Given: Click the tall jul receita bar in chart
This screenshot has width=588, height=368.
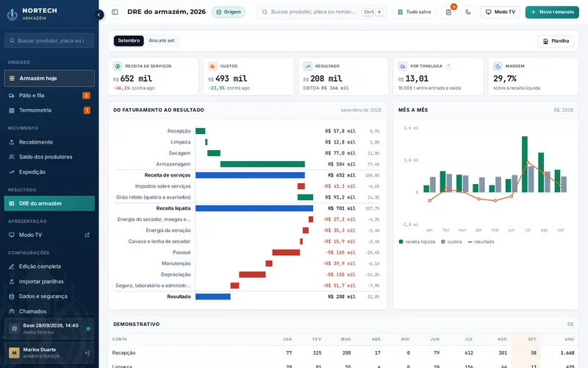Looking at the screenshot, I should click(525, 164).
